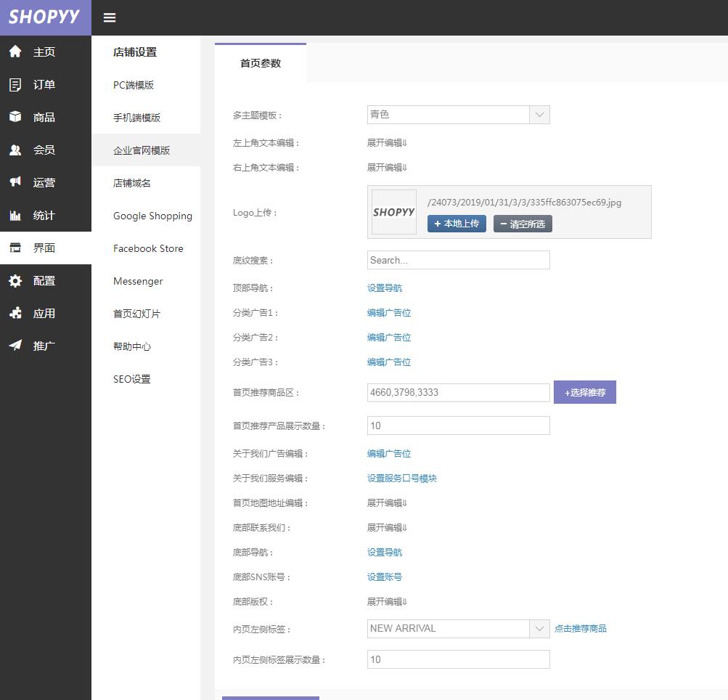
Task: Open 商品 in the main sidebar
Action: [46, 117]
